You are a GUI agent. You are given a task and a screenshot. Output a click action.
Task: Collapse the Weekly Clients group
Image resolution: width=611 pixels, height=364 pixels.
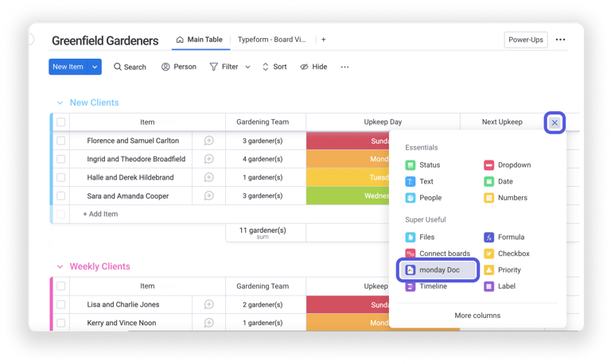[x=60, y=267]
